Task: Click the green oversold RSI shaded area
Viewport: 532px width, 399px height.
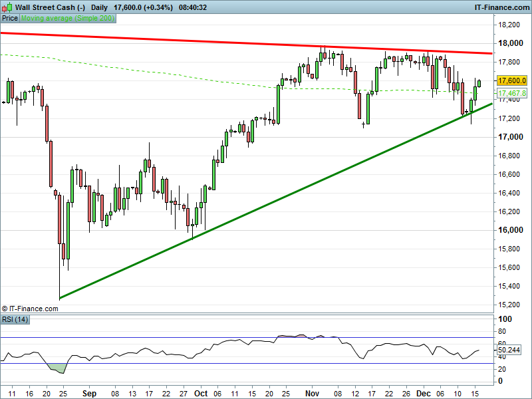Action: [59, 368]
